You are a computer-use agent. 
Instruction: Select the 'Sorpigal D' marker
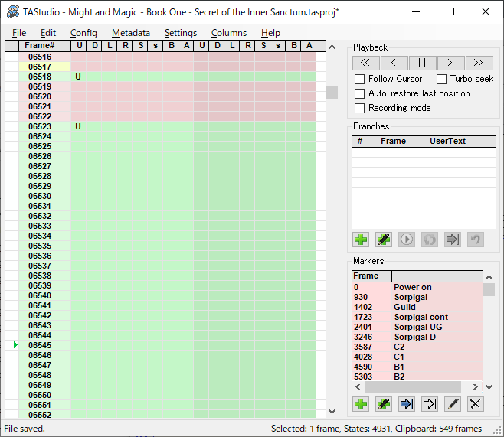pyautogui.click(x=417, y=337)
